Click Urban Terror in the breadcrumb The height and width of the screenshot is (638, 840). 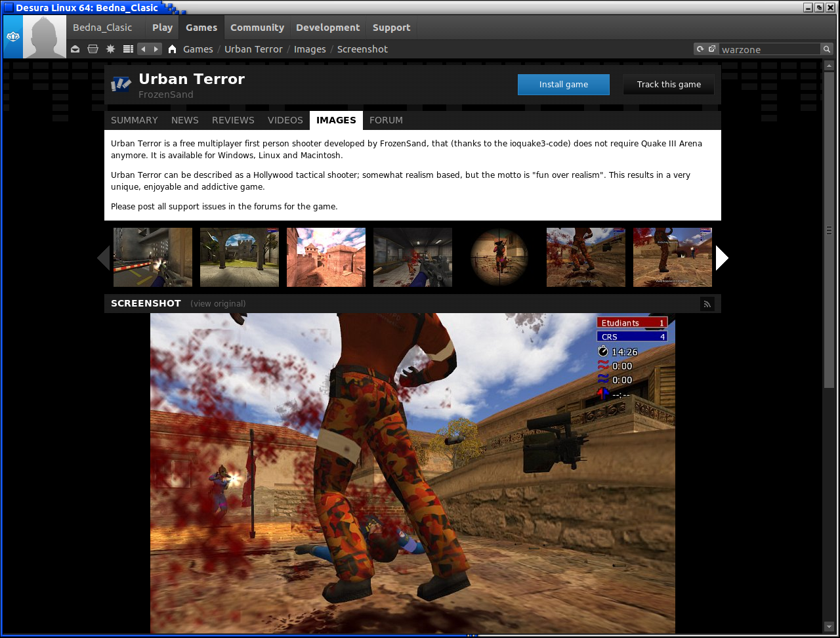(x=253, y=49)
